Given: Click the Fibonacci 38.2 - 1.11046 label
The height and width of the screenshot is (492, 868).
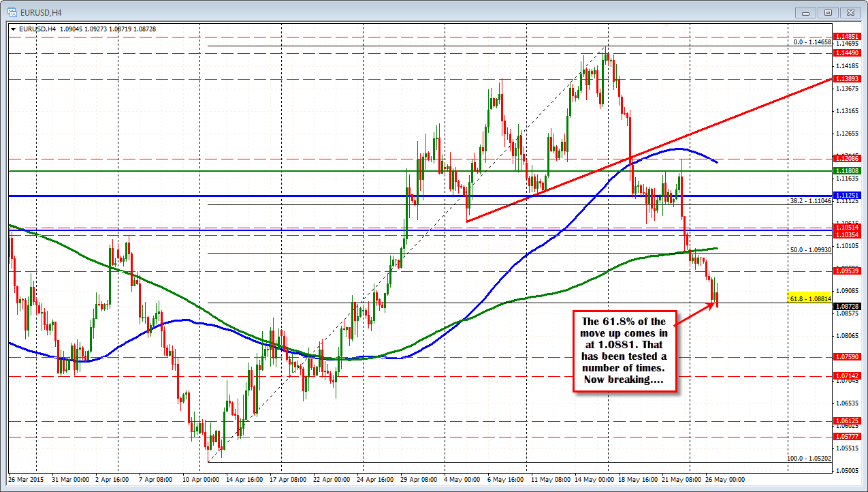Looking at the screenshot, I should click(811, 201).
